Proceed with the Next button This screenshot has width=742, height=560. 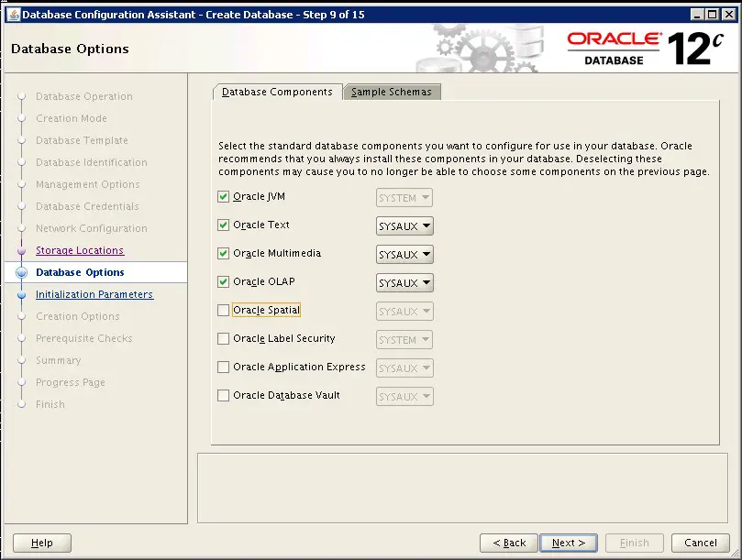(569, 543)
